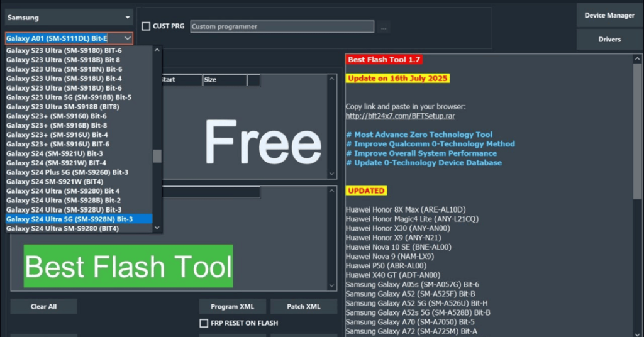Screen dimensions: 644x337
Task: Click the lower log panel scroll-down arrow
Action: 332,285
